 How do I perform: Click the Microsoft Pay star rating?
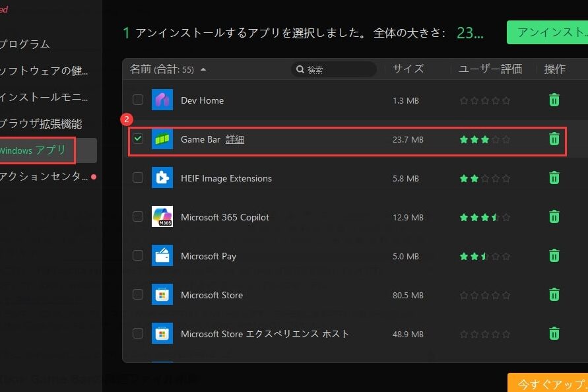485,256
